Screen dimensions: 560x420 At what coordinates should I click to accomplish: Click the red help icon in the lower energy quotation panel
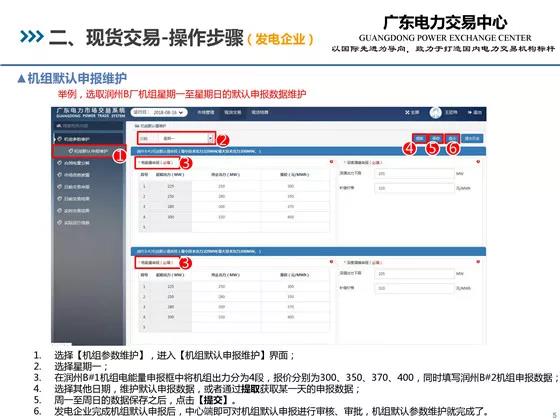point(331,262)
